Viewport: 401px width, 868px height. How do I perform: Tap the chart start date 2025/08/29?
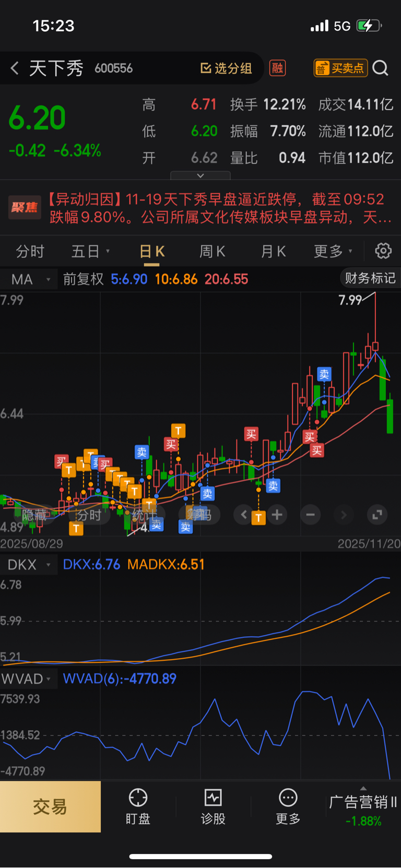point(32,544)
